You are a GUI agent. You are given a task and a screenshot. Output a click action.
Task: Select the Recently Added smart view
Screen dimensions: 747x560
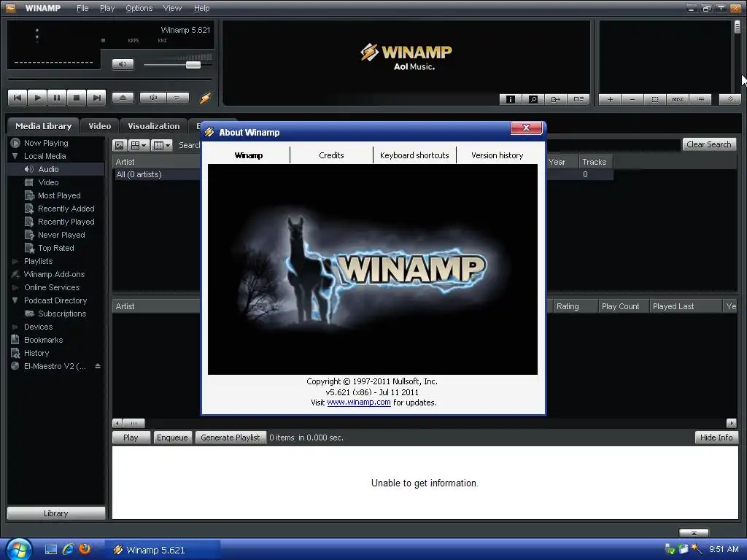tap(66, 209)
